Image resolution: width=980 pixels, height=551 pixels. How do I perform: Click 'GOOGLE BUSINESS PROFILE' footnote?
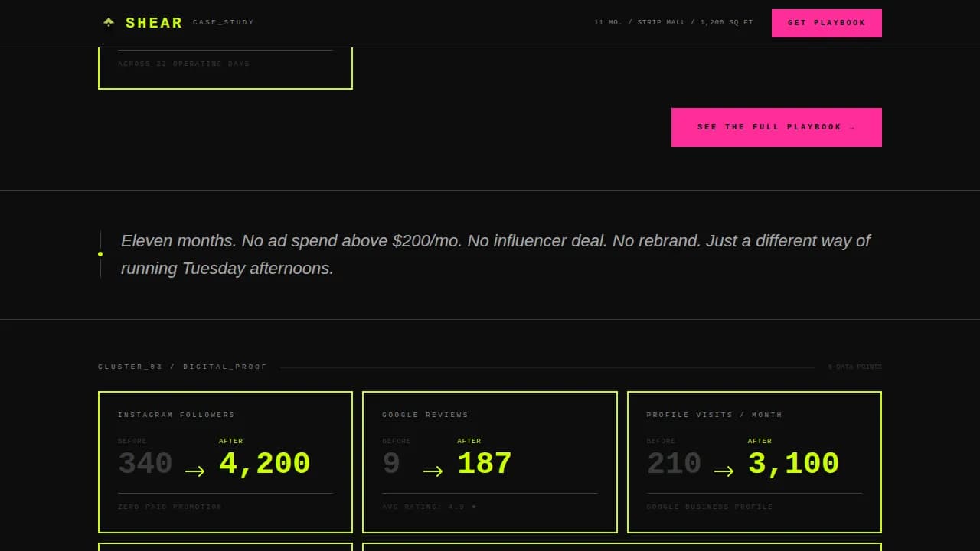click(710, 507)
